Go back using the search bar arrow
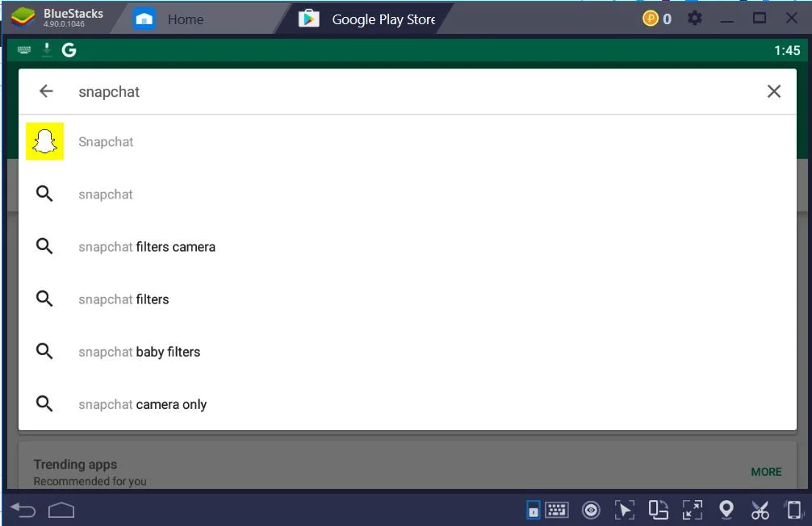Screen dimensions: 812x526 pyautogui.click(x=46, y=92)
